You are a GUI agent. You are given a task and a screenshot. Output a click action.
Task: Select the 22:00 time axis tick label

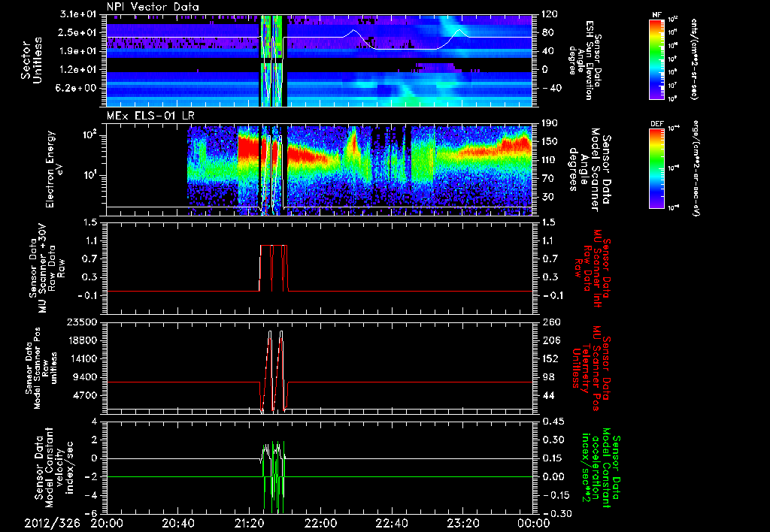320,523
